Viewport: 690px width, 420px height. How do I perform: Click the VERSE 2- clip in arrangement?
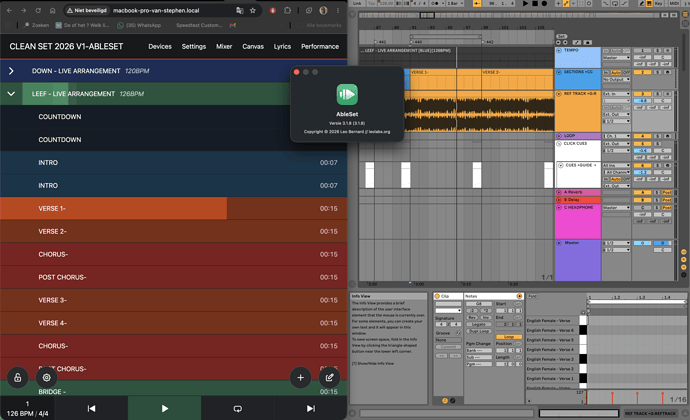tap(517, 79)
